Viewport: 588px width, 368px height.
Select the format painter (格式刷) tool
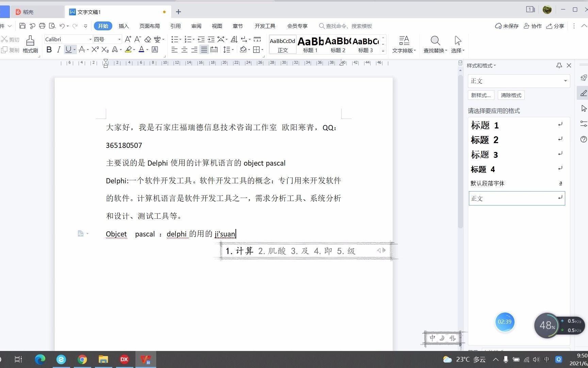pyautogui.click(x=30, y=44)
